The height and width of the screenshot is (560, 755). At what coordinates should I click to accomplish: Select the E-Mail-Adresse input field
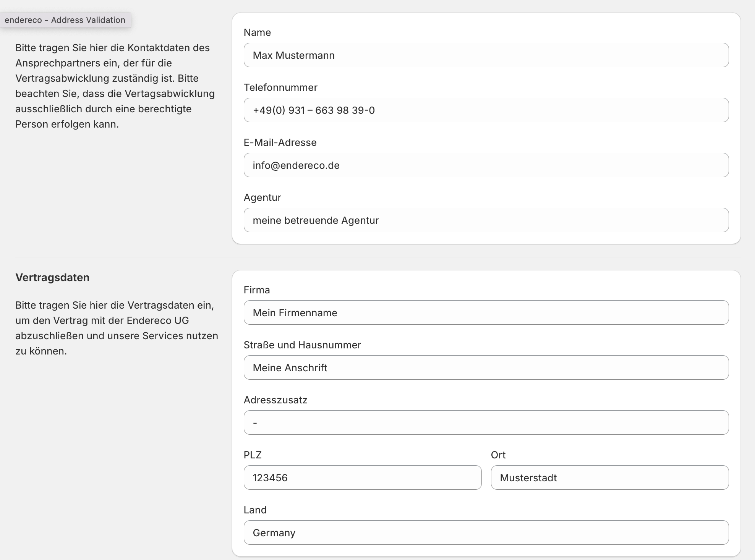point(486,165)
